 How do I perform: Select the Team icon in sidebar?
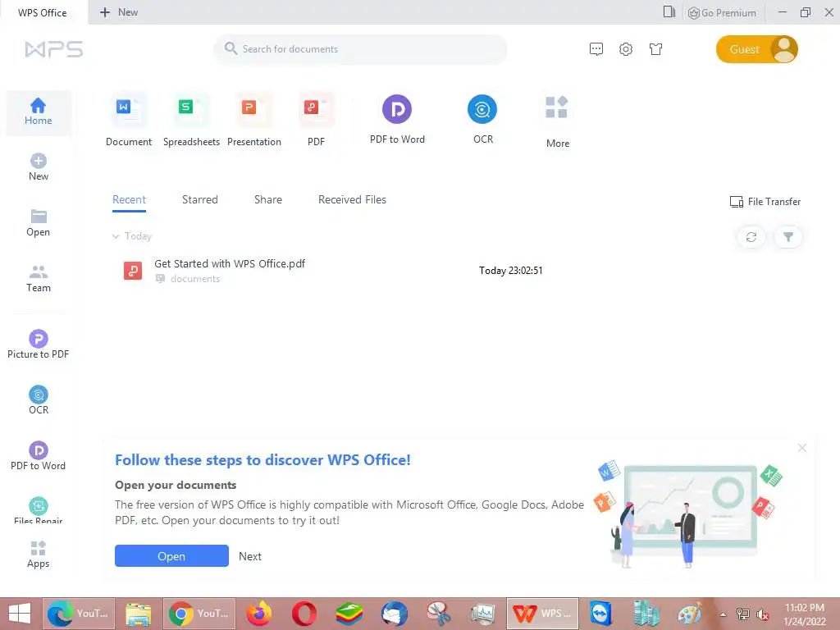tap(38, 272)
